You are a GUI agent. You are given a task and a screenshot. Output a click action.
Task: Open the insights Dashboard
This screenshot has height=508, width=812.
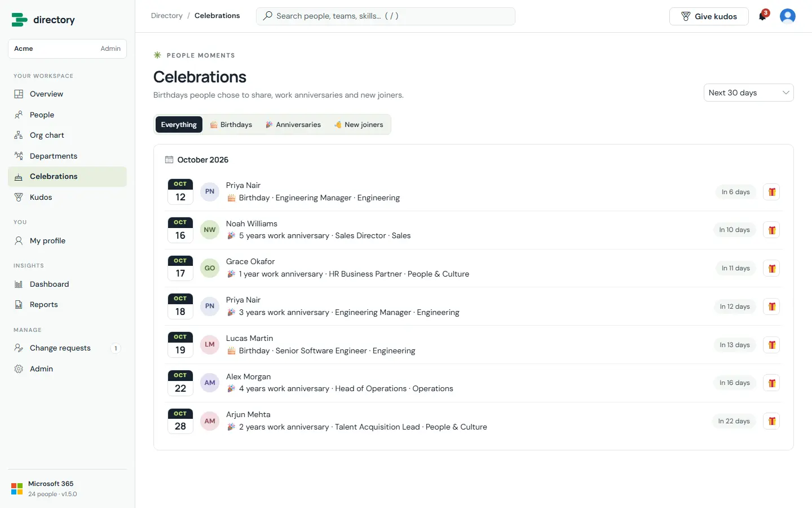point(67,284)
